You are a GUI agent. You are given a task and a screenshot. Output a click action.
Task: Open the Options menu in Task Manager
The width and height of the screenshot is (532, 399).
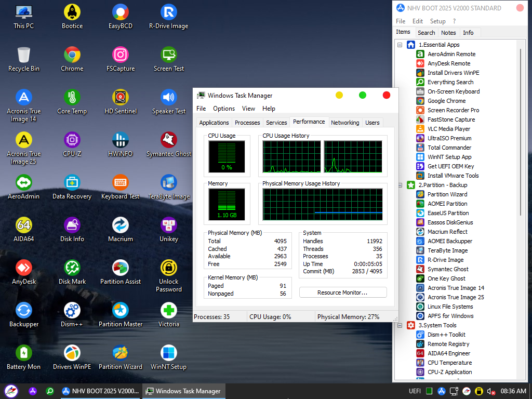click(224, 109)
